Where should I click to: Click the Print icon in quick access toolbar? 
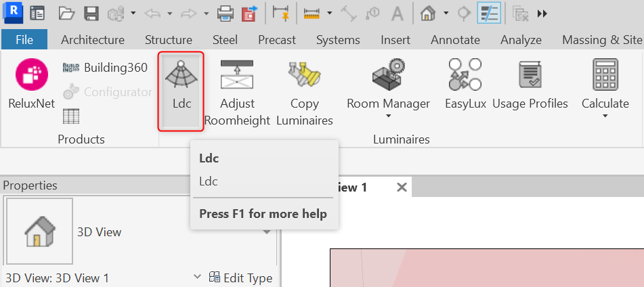tap(225, 13)
